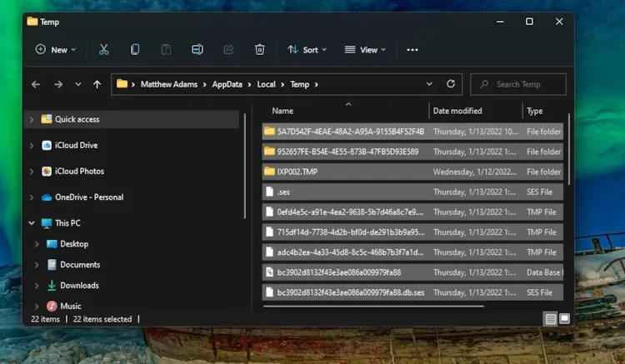The image size is (625, 364).
Task: Refresh the Temp folder view
Action: (451, 84)
